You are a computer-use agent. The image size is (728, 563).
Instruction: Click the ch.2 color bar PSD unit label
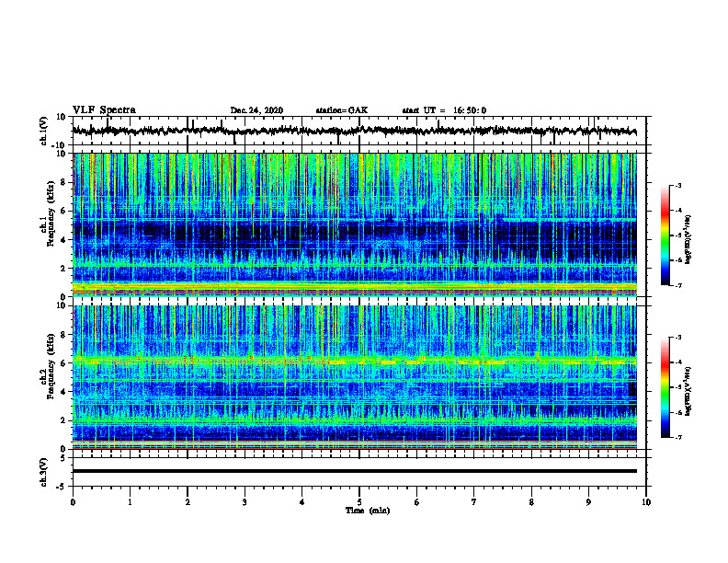[x=688, y=391]
